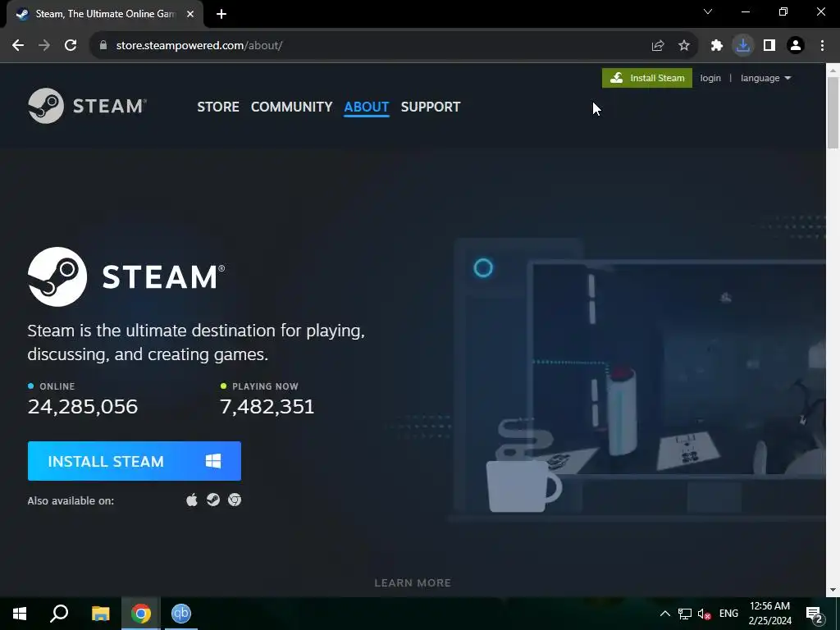
Task: Open the Chrome downloads icon
Action: pos(743,46)
